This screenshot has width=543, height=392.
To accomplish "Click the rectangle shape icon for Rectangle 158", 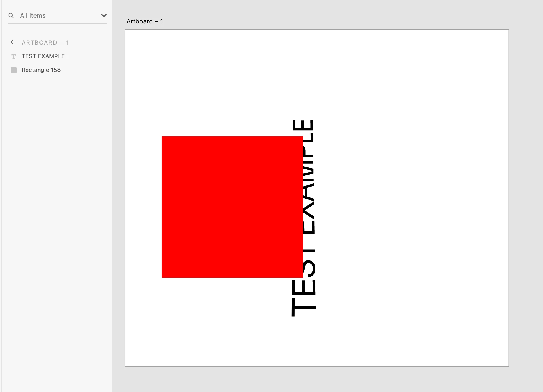I will [x=14, y=70].
